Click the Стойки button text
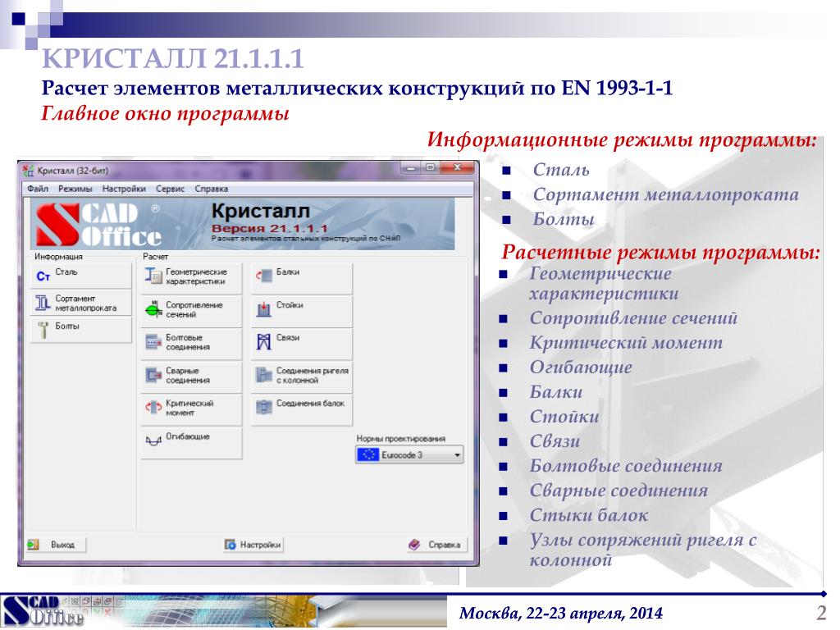840x630 pixels. (290, 305)
